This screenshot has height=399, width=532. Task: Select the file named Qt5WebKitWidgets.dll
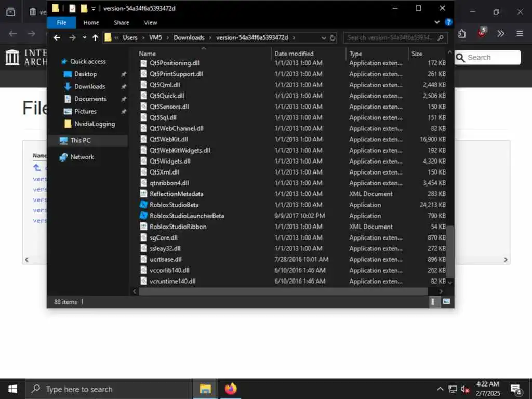pyautogui.click(x=180, y=150)
